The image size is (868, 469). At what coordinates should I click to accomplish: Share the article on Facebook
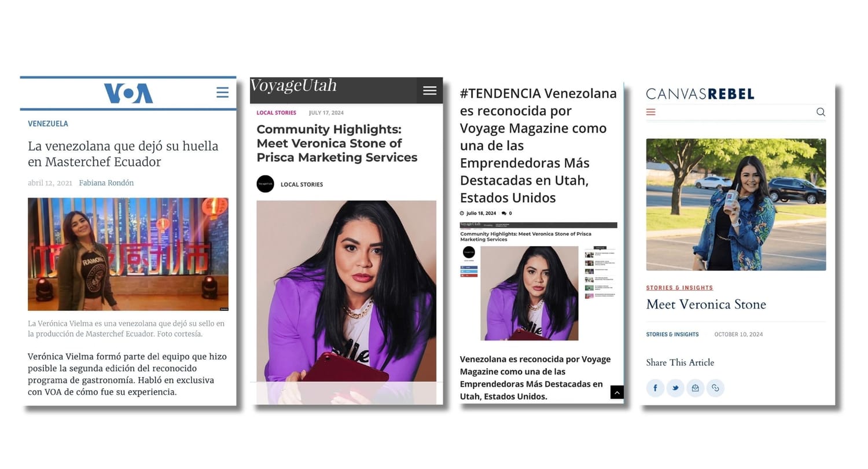655,388
